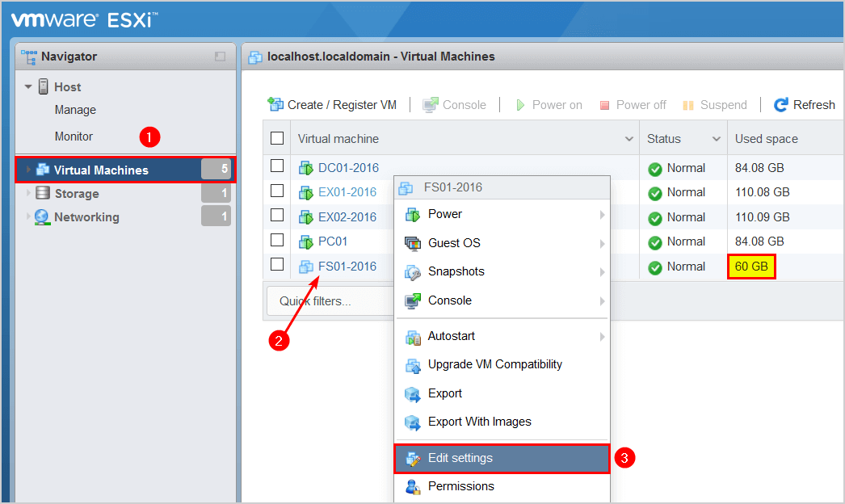Click the Suspend toolbar button
This screenshot has height=504, width=845.
coord(715,104)
